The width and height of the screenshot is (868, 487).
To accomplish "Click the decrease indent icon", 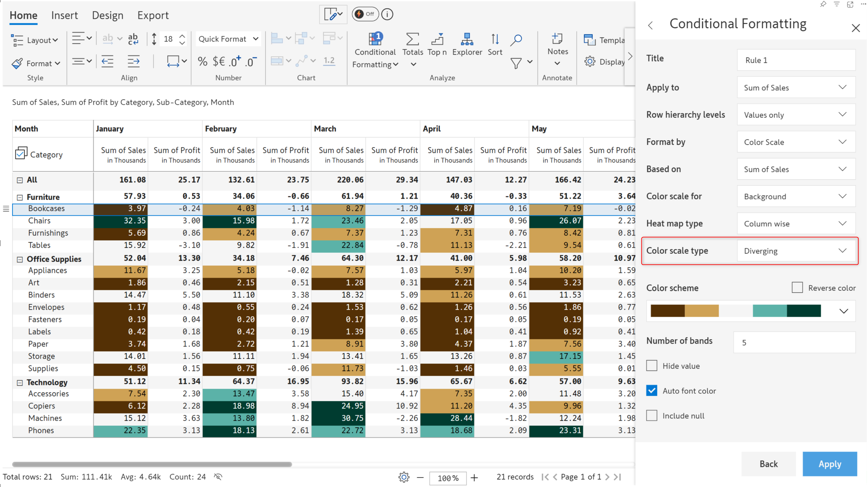I will (107, 61).
